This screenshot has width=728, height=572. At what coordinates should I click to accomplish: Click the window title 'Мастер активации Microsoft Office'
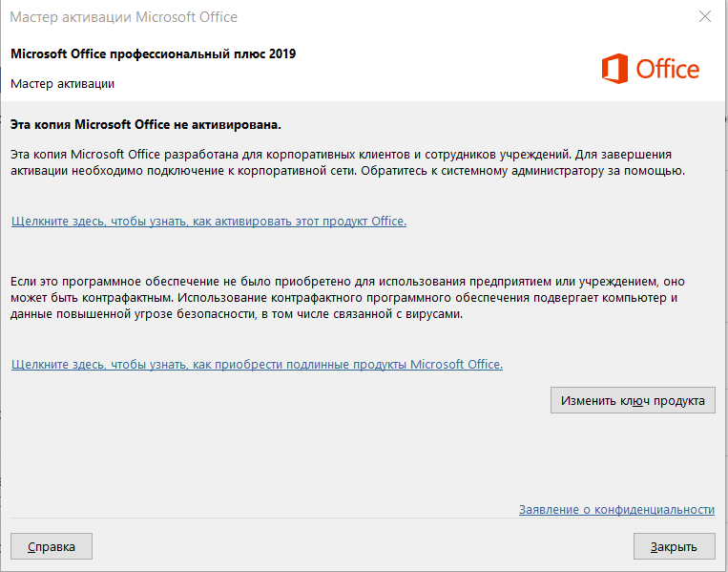(x=123, y=17)
